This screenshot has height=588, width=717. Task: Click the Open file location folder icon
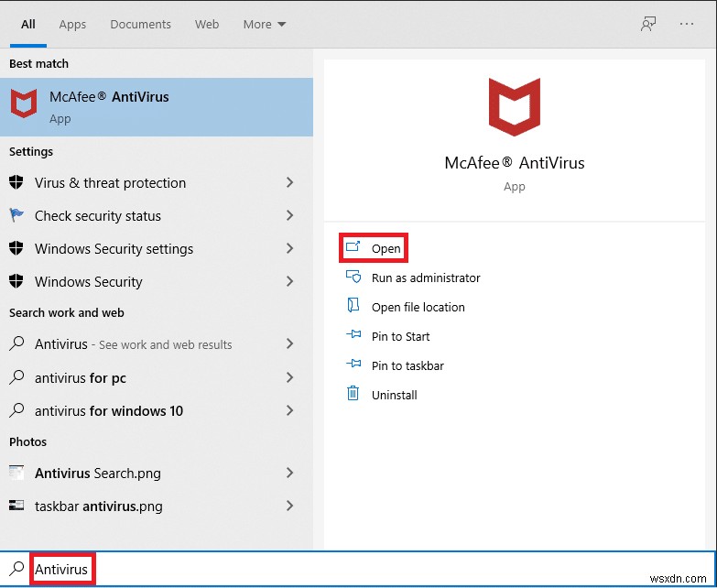(353, 305)
